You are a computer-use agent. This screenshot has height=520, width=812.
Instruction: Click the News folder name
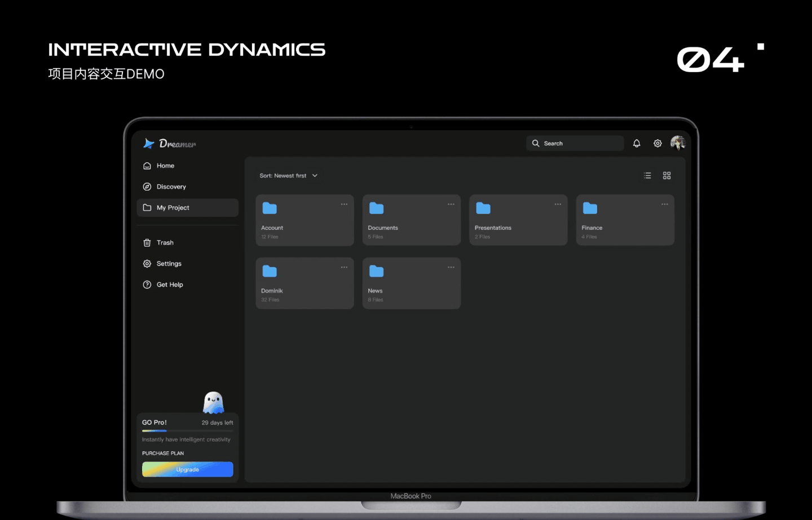click(375, 291)
